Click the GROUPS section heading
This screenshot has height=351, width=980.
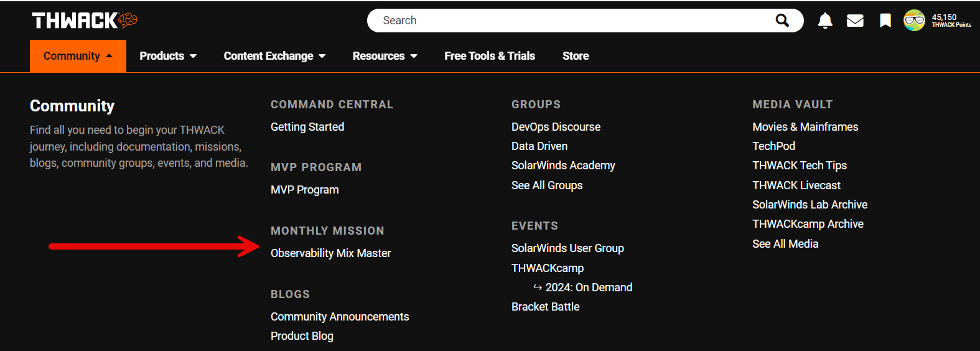pos(536,105)
